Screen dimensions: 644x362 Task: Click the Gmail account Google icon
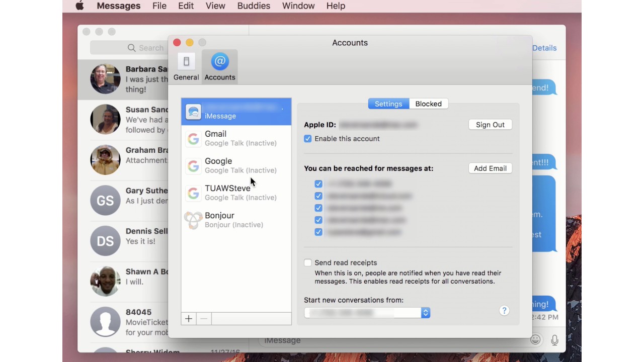coord(193,139)
